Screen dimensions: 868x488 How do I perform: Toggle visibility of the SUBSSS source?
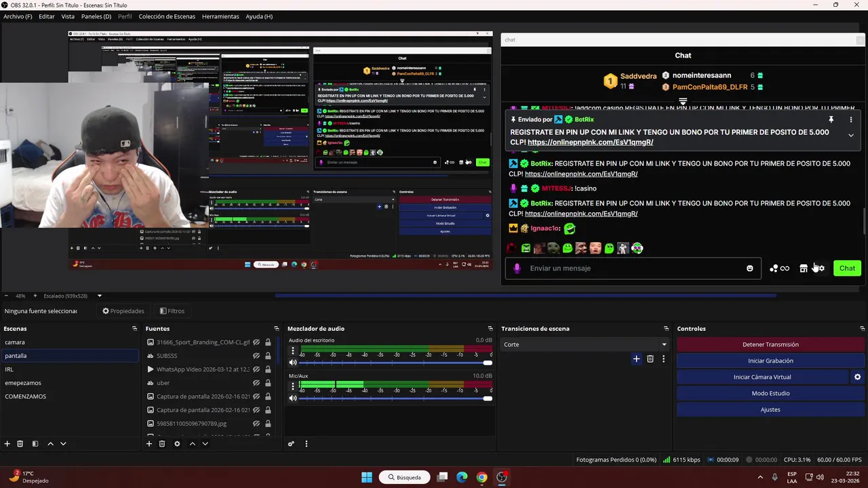click(256, 356)
